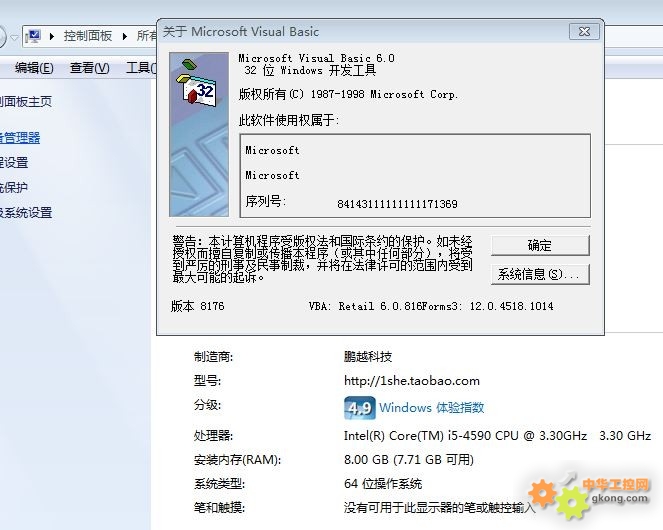The width and height of the screenshot is (663, 530).
Task: Click the 4.9 experience index badge
Action: coord(360,408)
